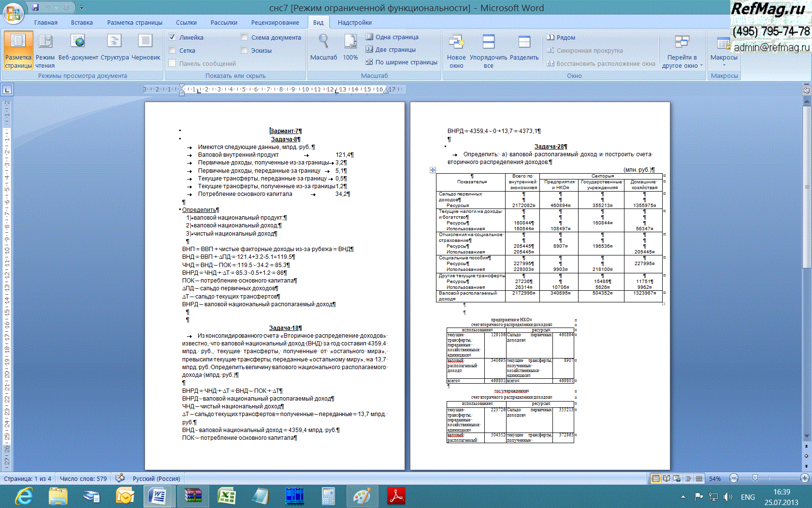Set zoom to 100% icon
The width and height of the screenshot is (812, 508).
pos(350,43)
